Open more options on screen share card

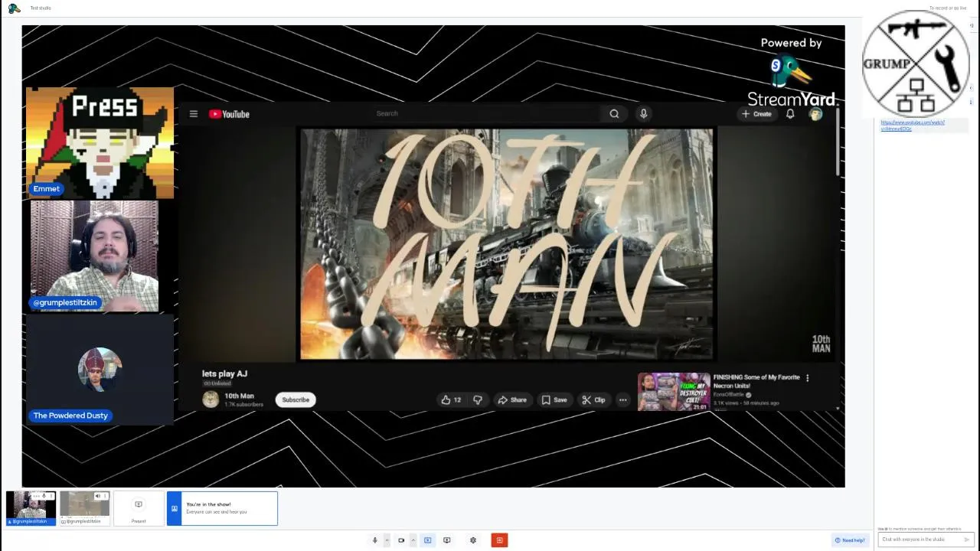106,496
